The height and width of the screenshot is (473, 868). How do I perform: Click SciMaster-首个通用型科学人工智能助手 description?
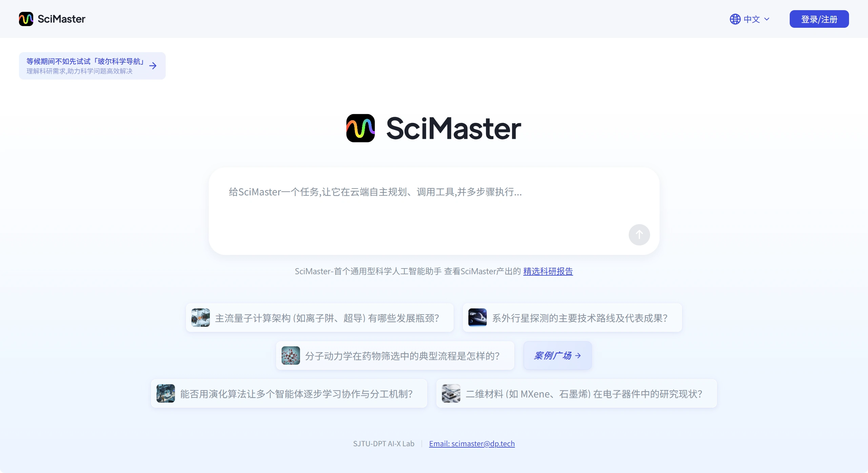point(368,271)
